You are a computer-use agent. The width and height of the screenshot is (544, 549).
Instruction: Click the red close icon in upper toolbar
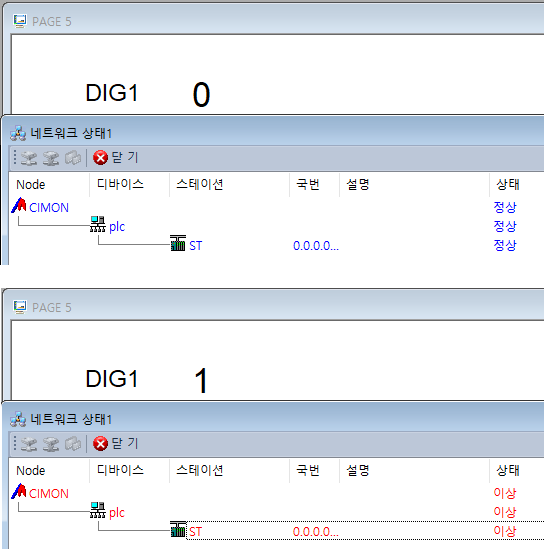pos(100,158)
